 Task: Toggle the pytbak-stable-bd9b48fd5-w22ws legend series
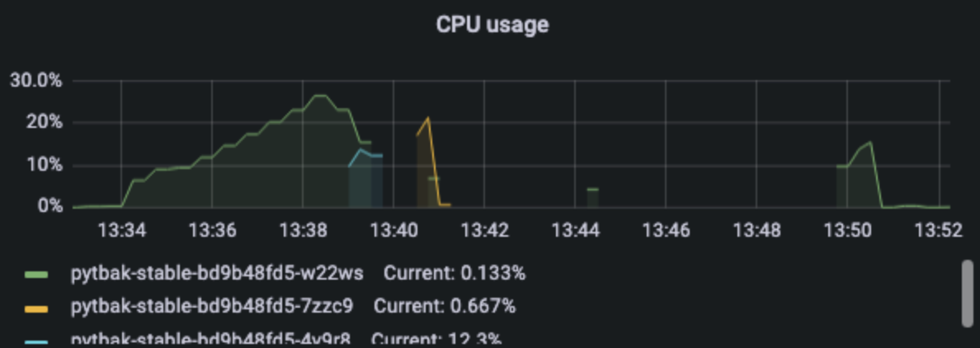coord(217,274)
